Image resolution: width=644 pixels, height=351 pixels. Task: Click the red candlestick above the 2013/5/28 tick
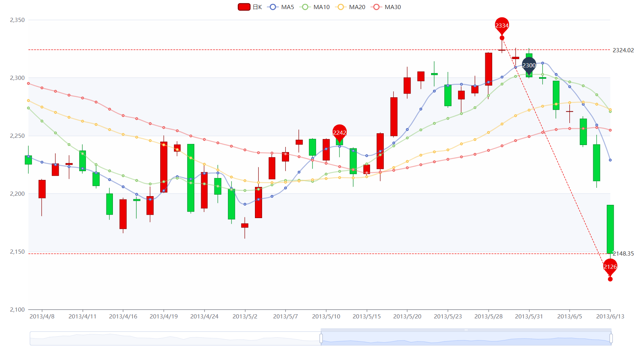[489, 69]
